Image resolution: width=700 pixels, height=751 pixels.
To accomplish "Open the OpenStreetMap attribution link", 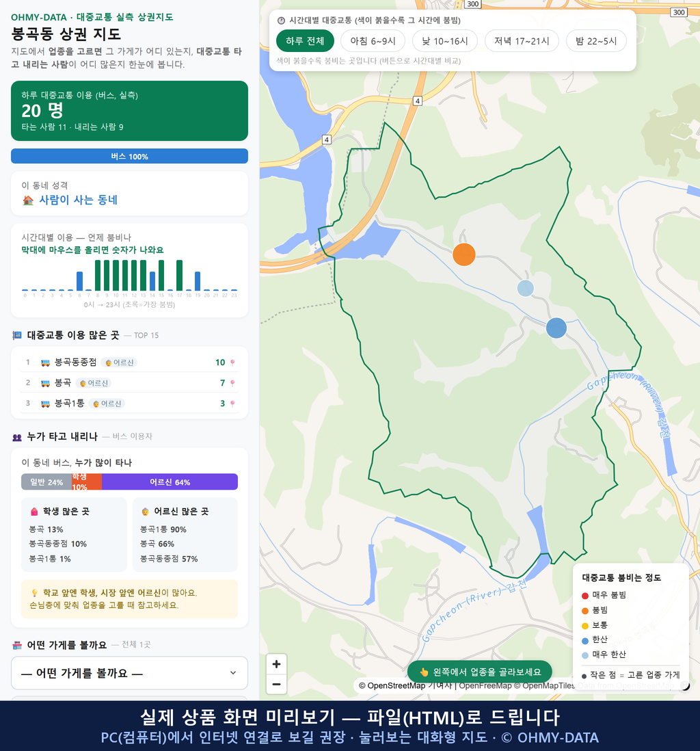I will click(x=392, y=686).
